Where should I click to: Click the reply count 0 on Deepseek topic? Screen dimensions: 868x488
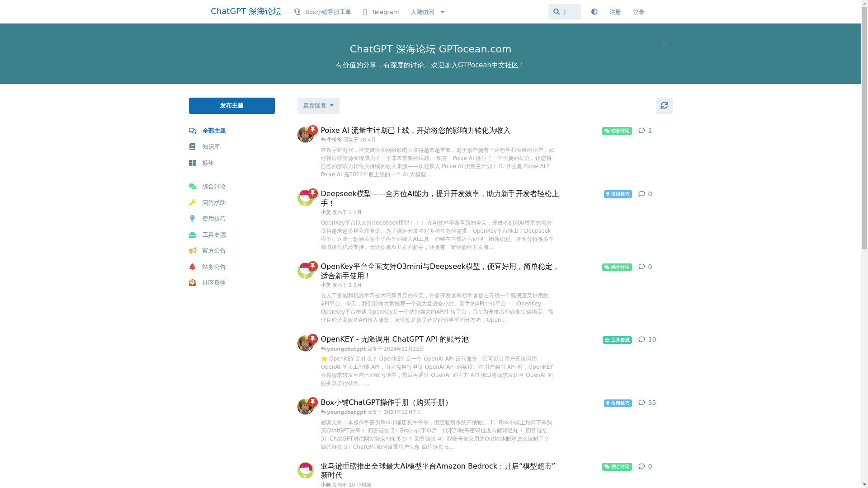click(x=645, y=194)
